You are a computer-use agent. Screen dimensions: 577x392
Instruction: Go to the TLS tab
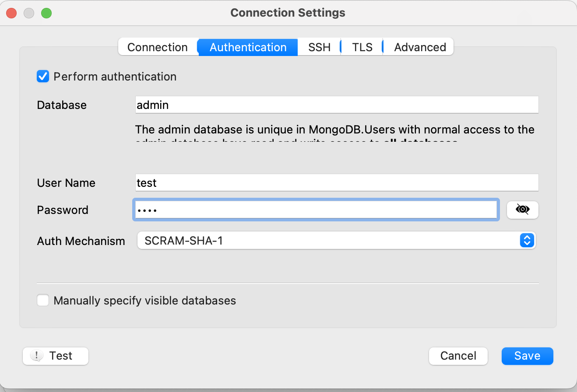point(362,47)
